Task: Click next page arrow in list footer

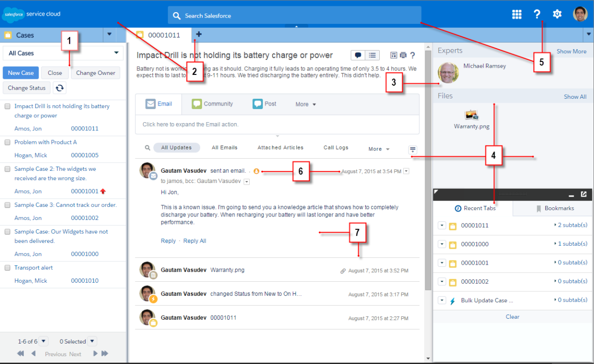Action: click(x=95, y=354)
